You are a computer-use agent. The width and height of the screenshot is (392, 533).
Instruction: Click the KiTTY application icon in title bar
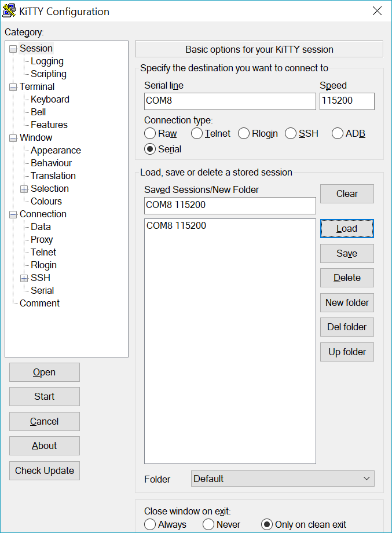9,11
